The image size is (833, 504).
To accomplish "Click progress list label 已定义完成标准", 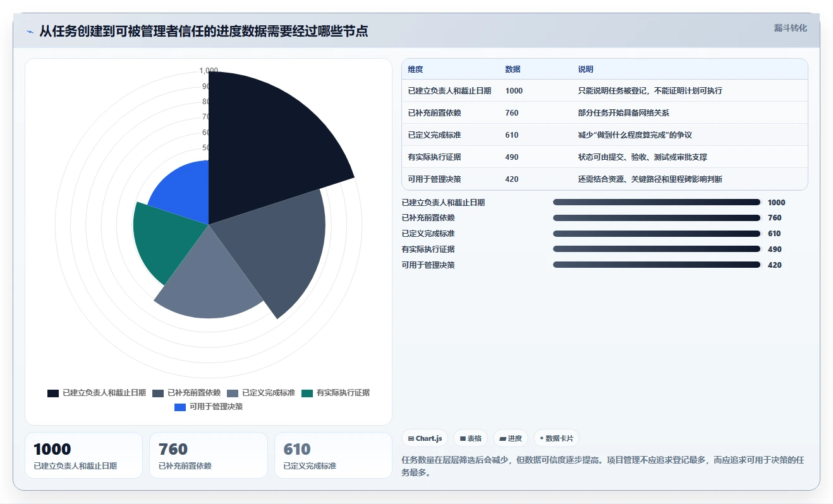I will coord(428,234).
